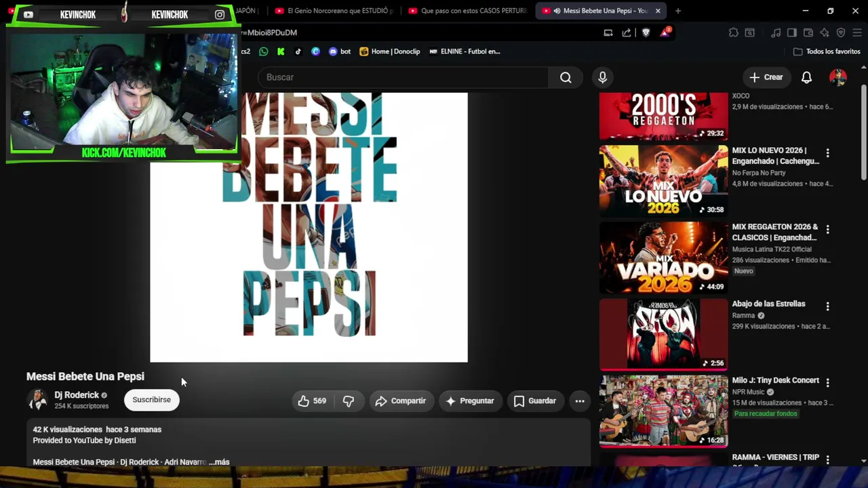
Task: Open the Brave Wallet icon
Action: pos(808,33)
